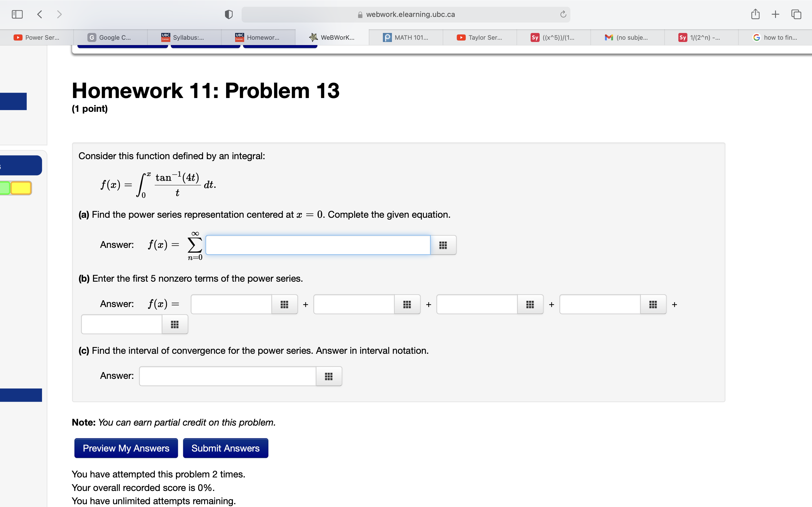
Task: Add a new tab with plus icon
Action: (775, 14)
